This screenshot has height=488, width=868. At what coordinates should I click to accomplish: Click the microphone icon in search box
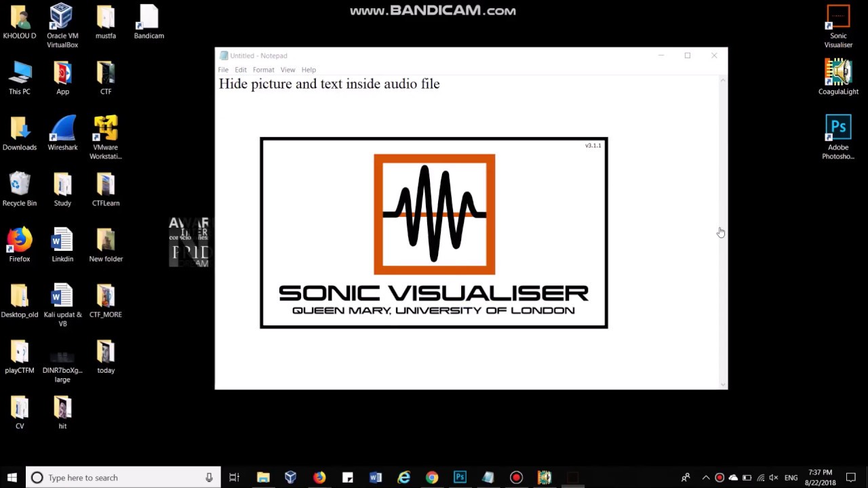click(x=209, y=477)
